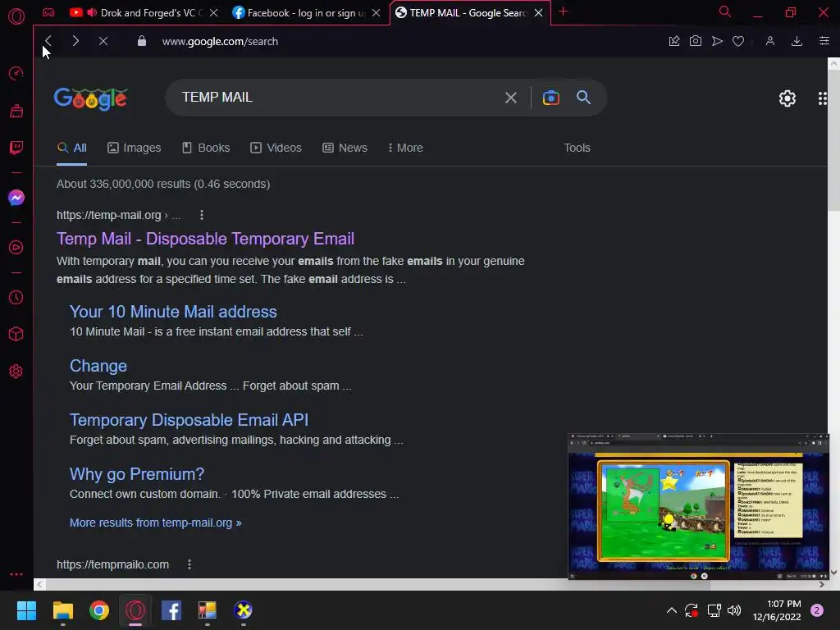Open the My Flow send icon
Viewport: 840px width, 630px height.
[717, 41]
